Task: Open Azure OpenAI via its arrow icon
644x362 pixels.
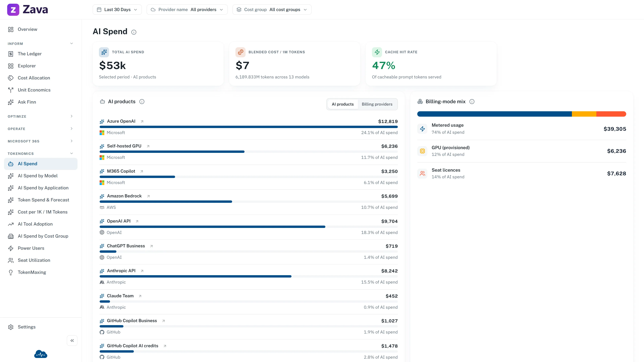Action: pos(142,121)
